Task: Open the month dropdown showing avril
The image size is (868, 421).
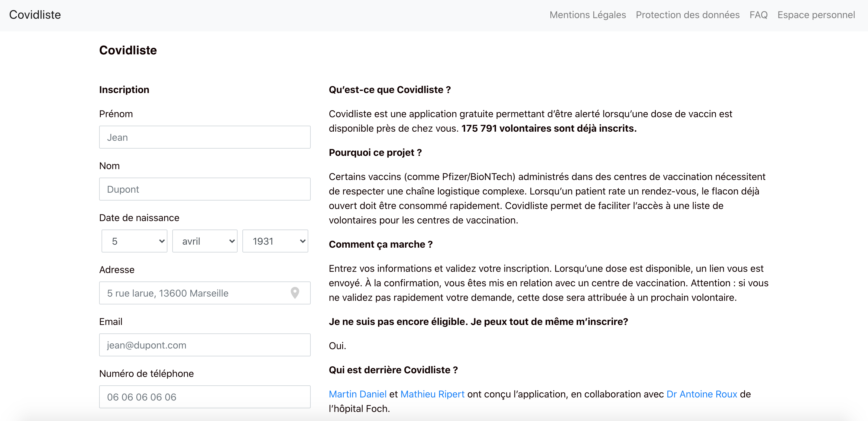Action: [205, 241]
